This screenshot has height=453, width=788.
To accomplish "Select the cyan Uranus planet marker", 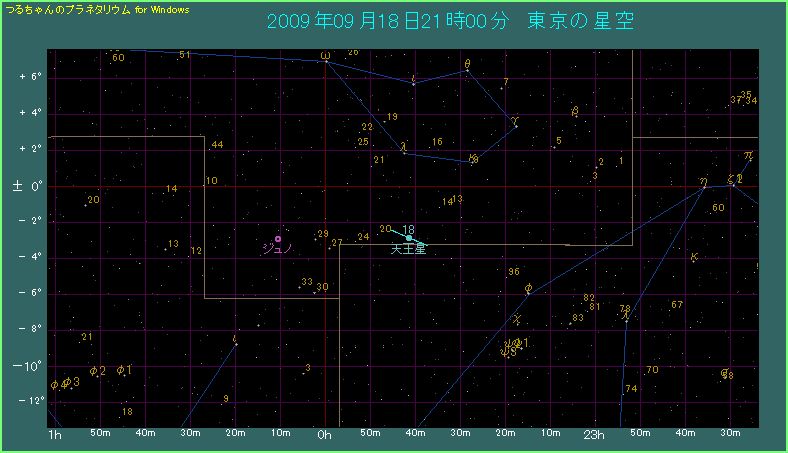I will pyautogui.click(x=408, y=238).
